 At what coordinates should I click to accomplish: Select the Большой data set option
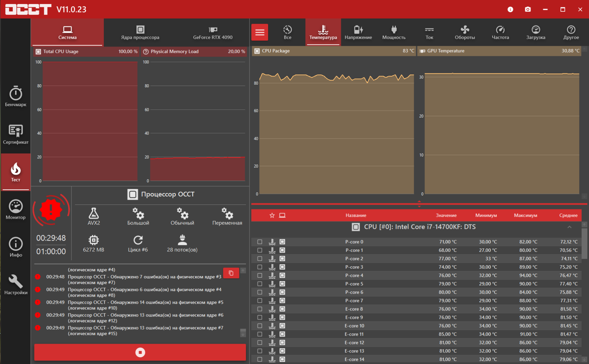point(138,216)
